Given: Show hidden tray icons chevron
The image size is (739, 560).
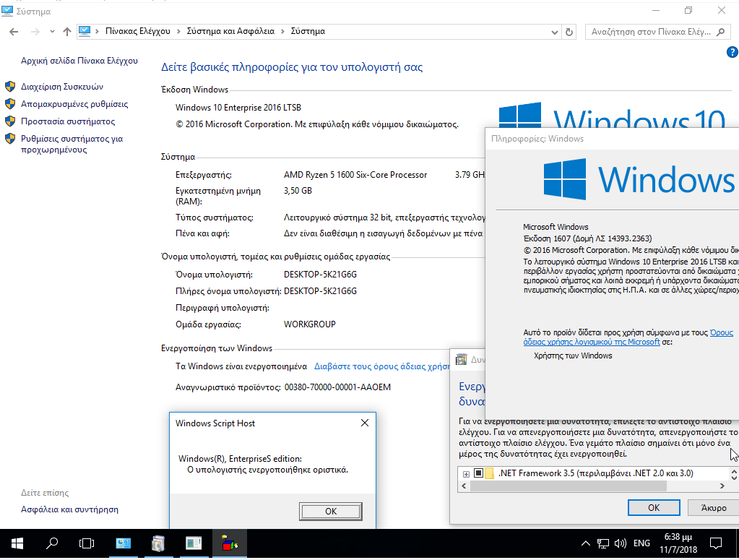Looking at the screenshot, I should coord(585,543).
